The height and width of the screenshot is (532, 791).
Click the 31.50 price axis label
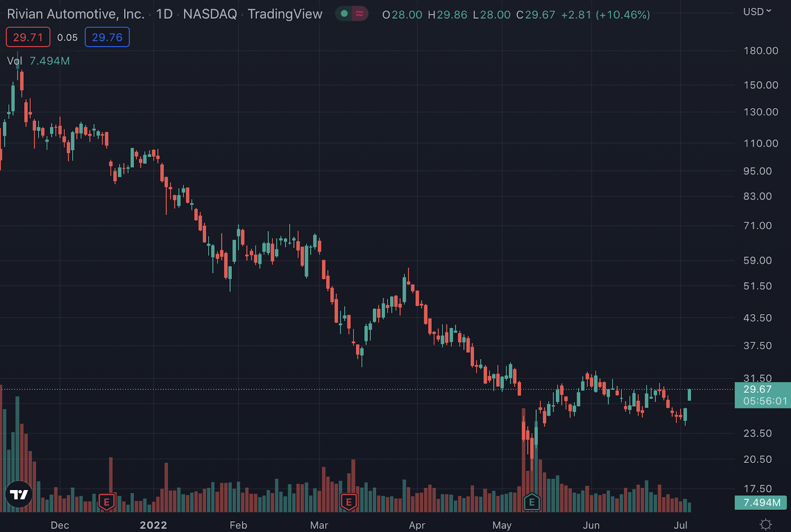[x=757, y=378]
